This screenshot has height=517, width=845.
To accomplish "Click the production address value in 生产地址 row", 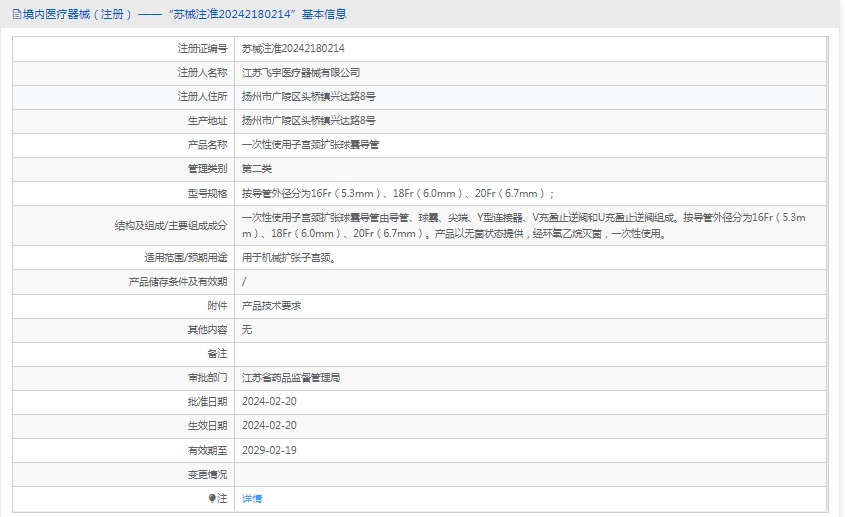I will [x=309, y=120].
